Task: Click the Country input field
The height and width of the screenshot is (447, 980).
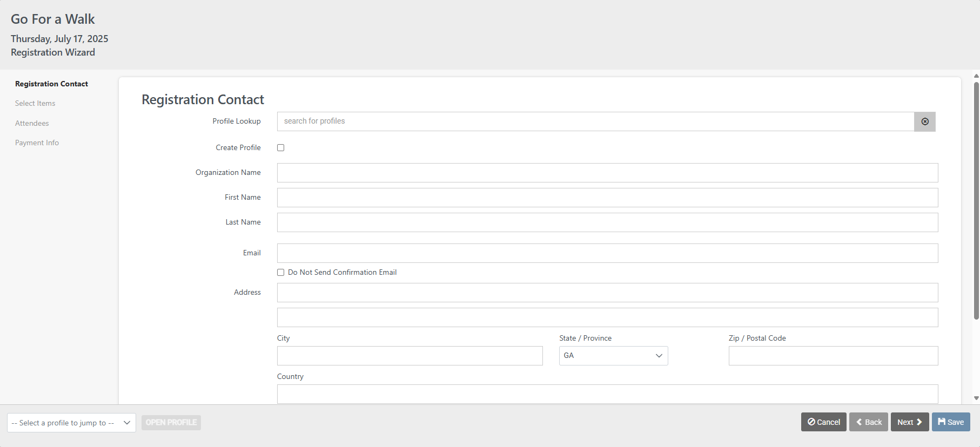Action: (x=608, y=394)
